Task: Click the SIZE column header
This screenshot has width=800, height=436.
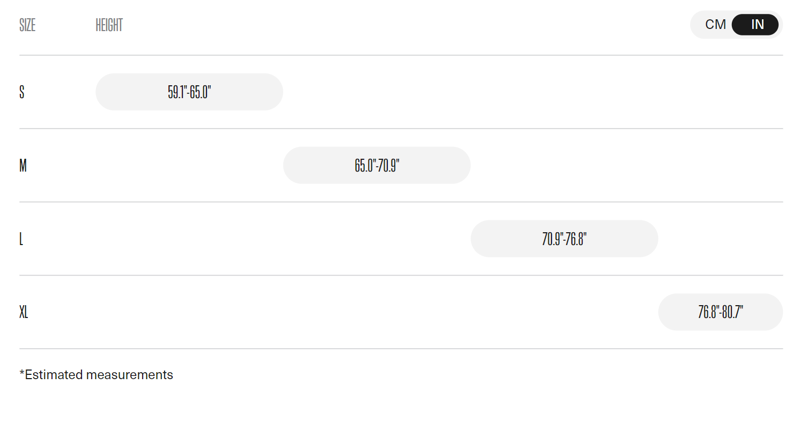Action: click(x=27, y=25)
